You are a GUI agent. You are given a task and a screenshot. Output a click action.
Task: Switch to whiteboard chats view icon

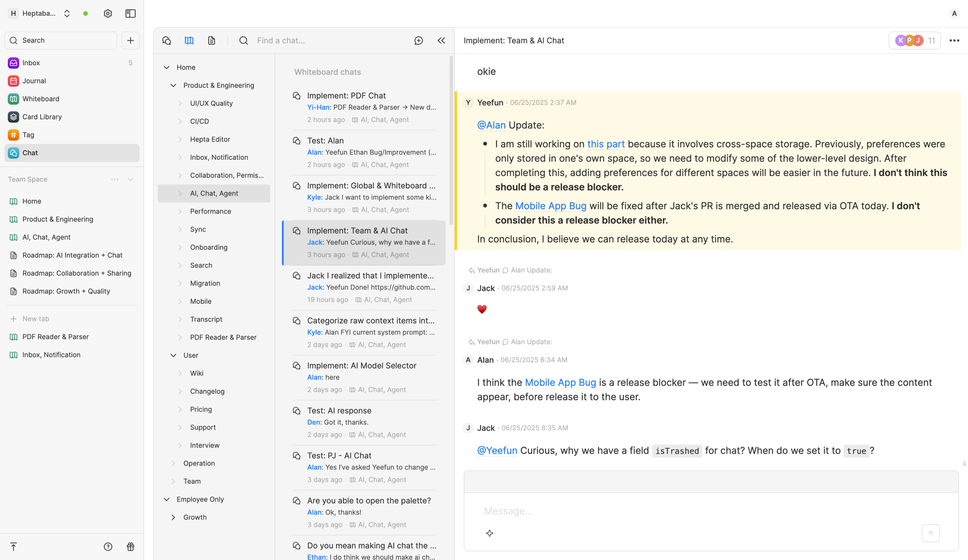[189, 40]
